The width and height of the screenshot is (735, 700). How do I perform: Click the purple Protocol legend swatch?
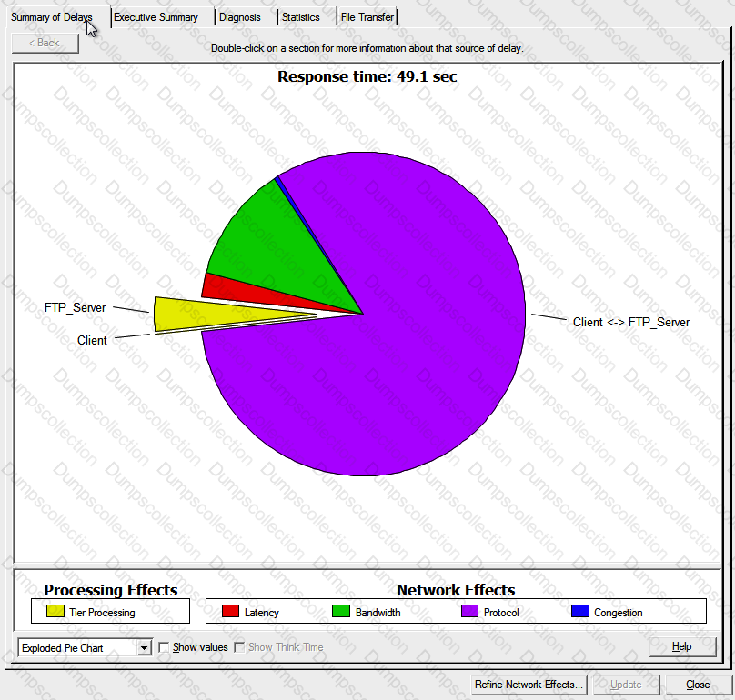pyautogui.click(x=469, y=612)
